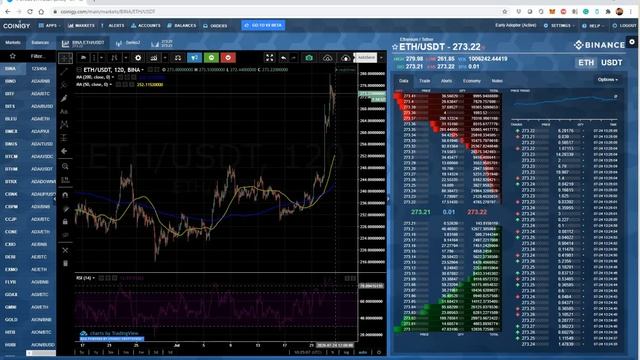Open the Apps menu in Coinigy header
The width and height of the screenshot is (640, 360).
pyautogui.click(x=49, y=25)
